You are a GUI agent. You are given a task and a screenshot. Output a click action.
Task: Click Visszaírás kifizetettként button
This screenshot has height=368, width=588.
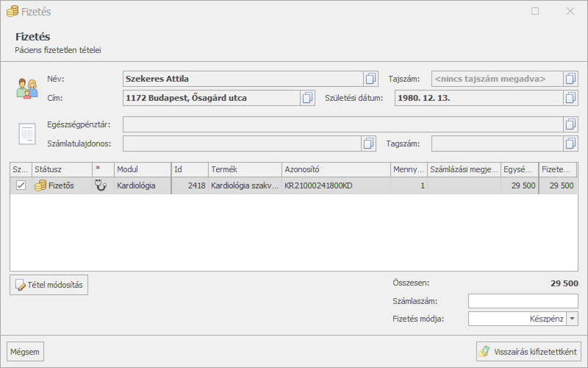pyautogui.click(x=528, y=351)
